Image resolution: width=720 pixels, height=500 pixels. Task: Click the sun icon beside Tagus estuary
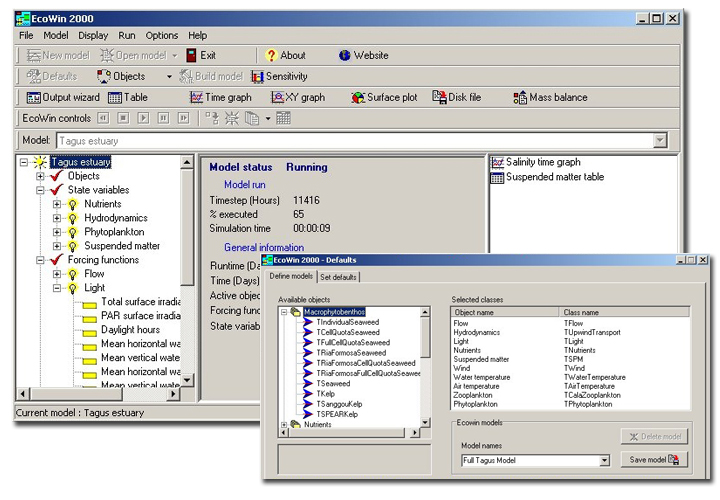tap(40, 162)
